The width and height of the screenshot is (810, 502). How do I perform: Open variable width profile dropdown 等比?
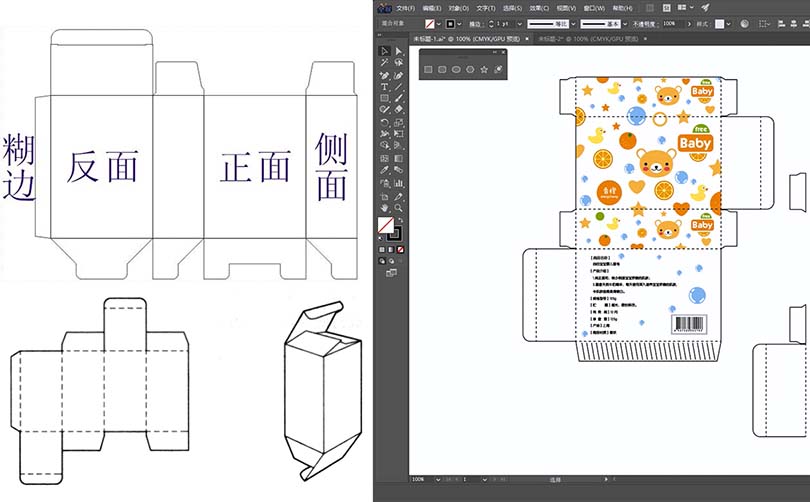pos(573,24)
